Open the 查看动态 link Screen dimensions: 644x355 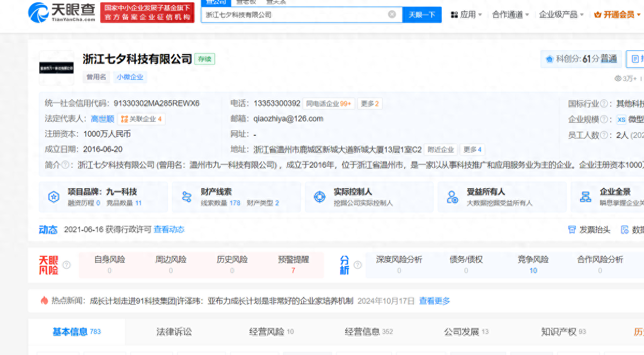point(169,230)
